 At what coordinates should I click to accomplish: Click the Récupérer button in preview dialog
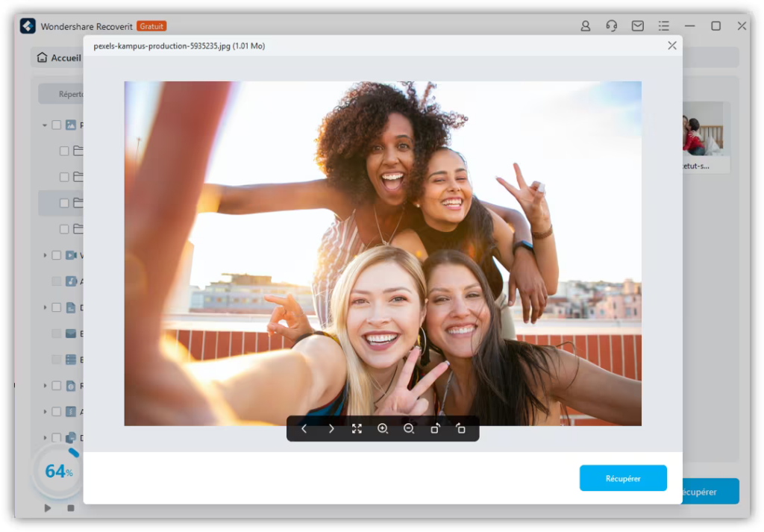pyautogui.click(x=623, y=478)
